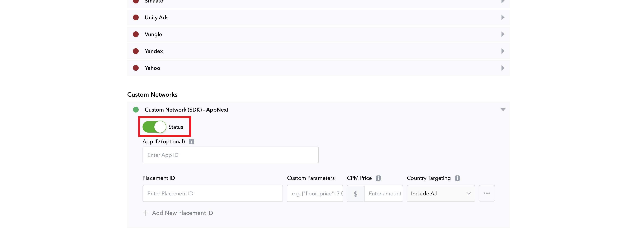Viewport: 644px width, 243px height.
Task: Expand the Unity Ads network row
Action: pyautogui.click(x=503, y=17)
